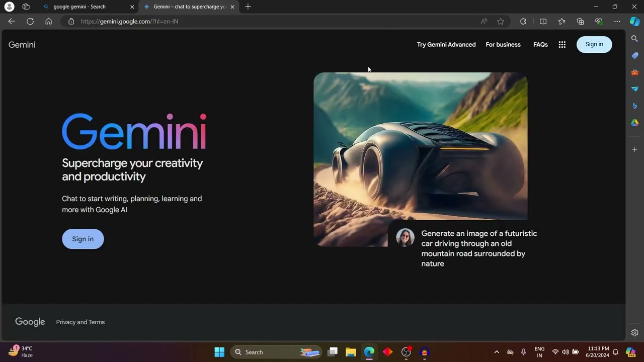Close the Gemini chat tab

(x=232, y=7)
